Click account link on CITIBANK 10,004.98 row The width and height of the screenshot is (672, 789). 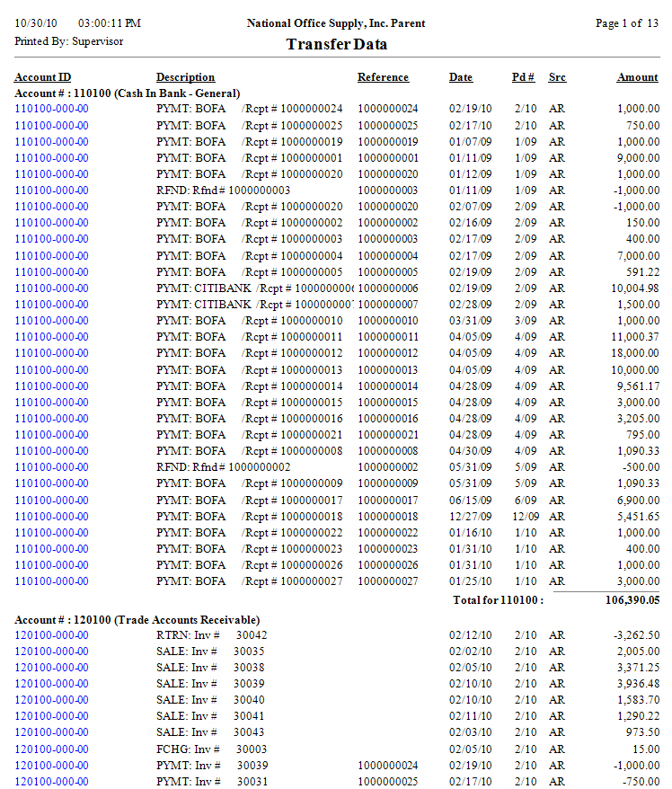51,288
